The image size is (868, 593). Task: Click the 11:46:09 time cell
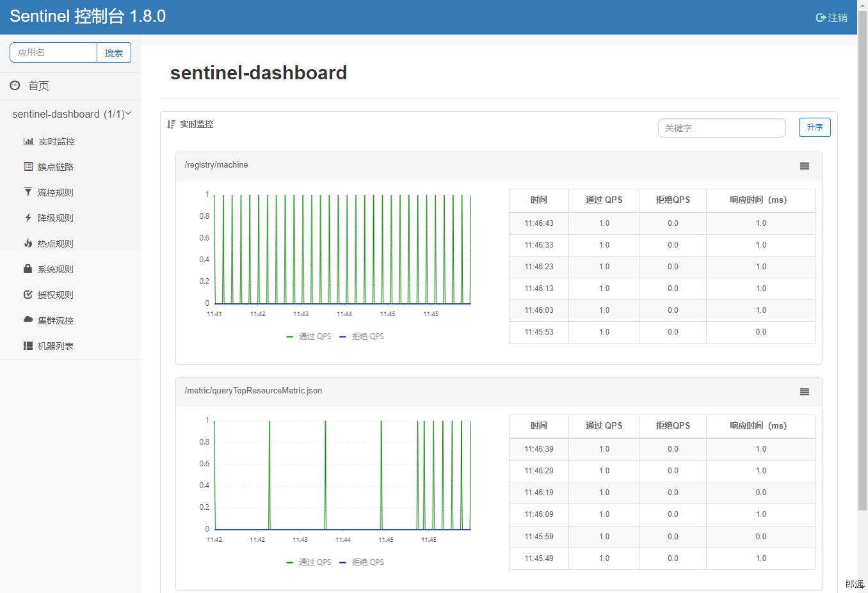pyautogui.click(x=539, y=514)
